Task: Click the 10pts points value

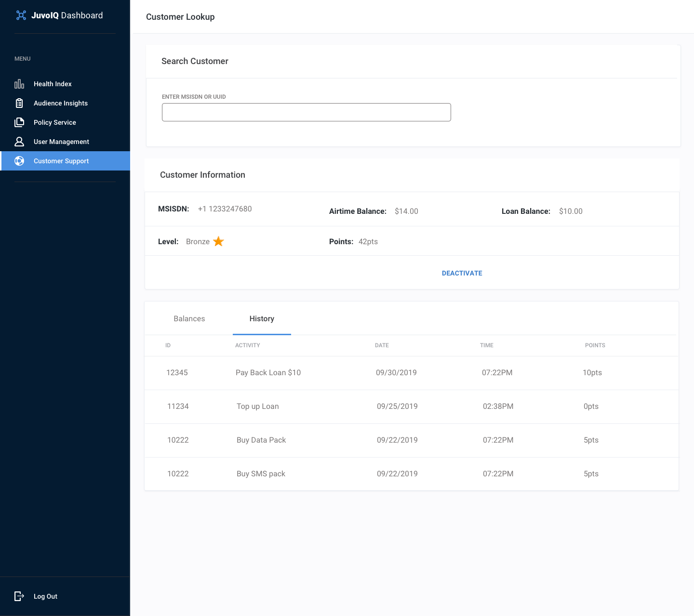Action: click(x=592, y=373)
